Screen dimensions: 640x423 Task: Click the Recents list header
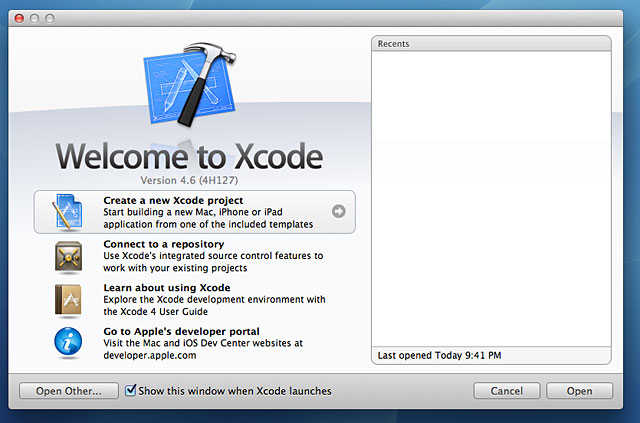[491, 44]
